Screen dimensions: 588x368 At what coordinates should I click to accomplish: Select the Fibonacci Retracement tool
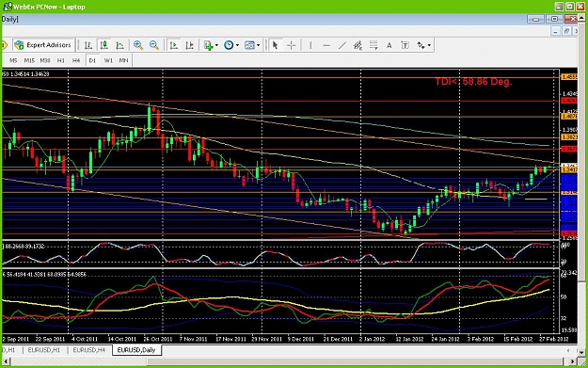[x=373, y=45]
